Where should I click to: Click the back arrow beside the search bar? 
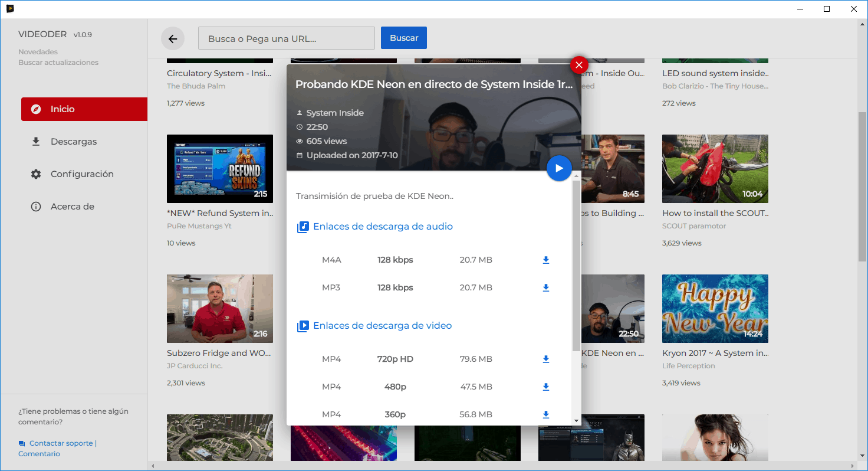(x=172, y=38)
